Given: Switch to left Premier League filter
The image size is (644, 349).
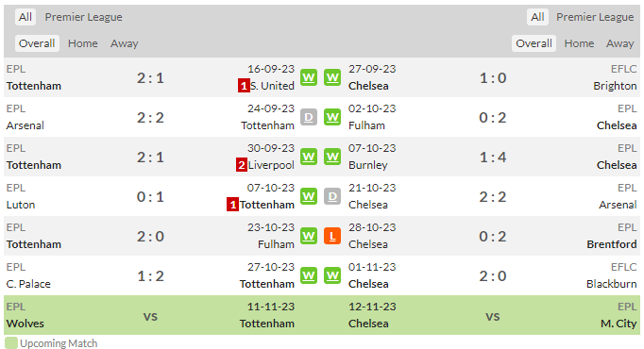Looking at the screenshot, I should click(x=83, y=17).
